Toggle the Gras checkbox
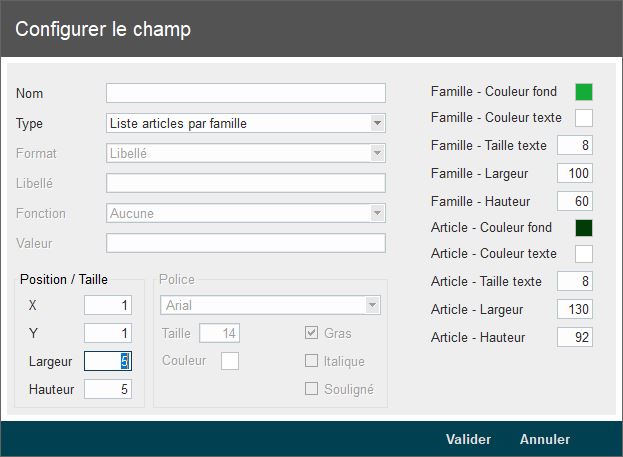 (x=311, y=333)
